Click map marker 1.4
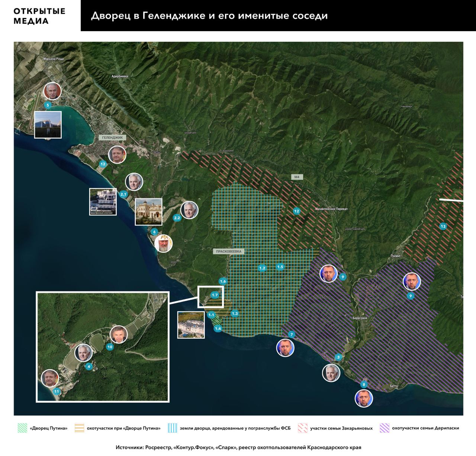Screen dimensions: 476x456 [218, 329]
